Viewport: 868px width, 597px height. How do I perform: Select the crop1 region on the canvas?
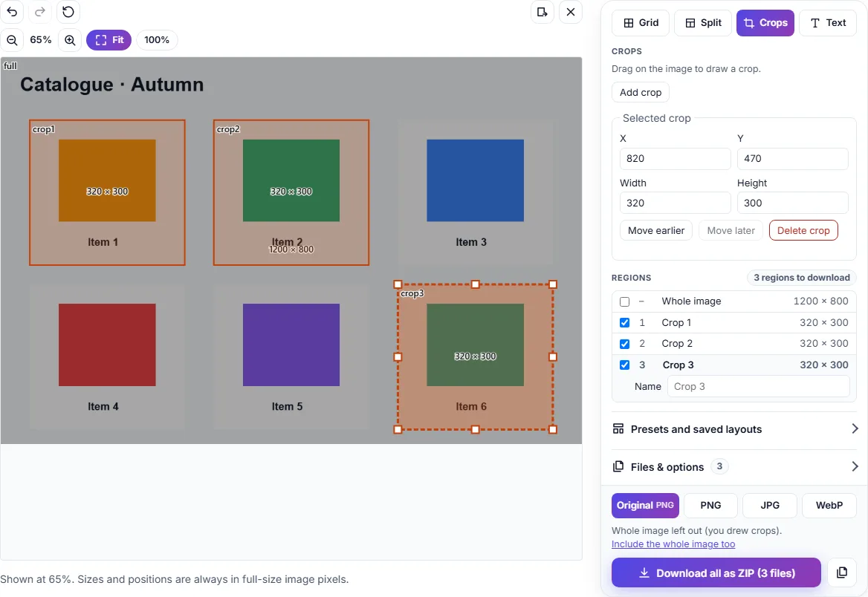pyautogui.click(x=108, y=192)
